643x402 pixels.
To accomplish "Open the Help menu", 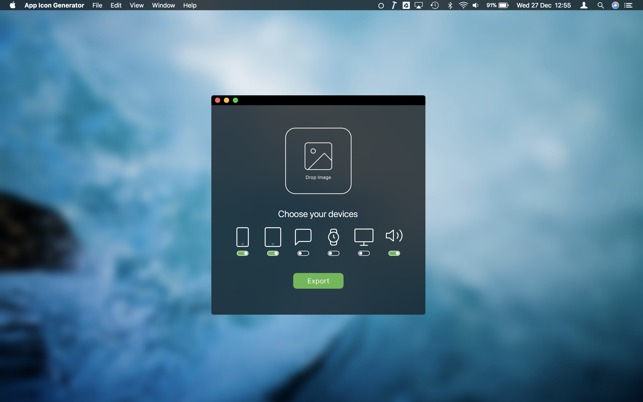I will point(190,5).
